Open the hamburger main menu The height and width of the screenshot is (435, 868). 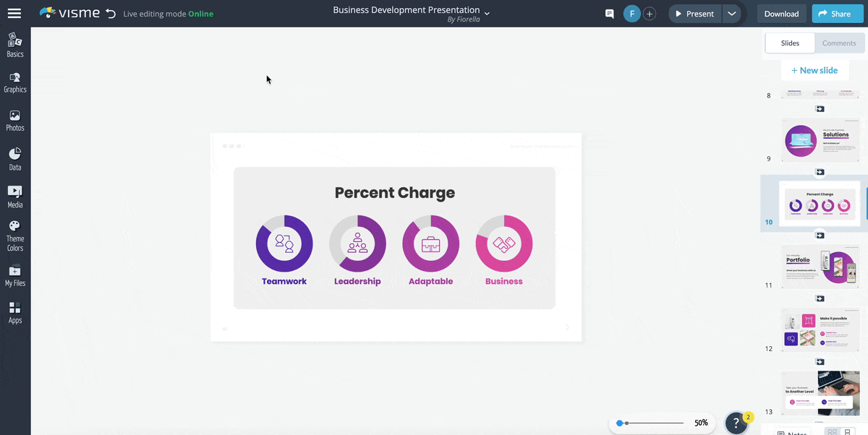(x=14, y=13)
